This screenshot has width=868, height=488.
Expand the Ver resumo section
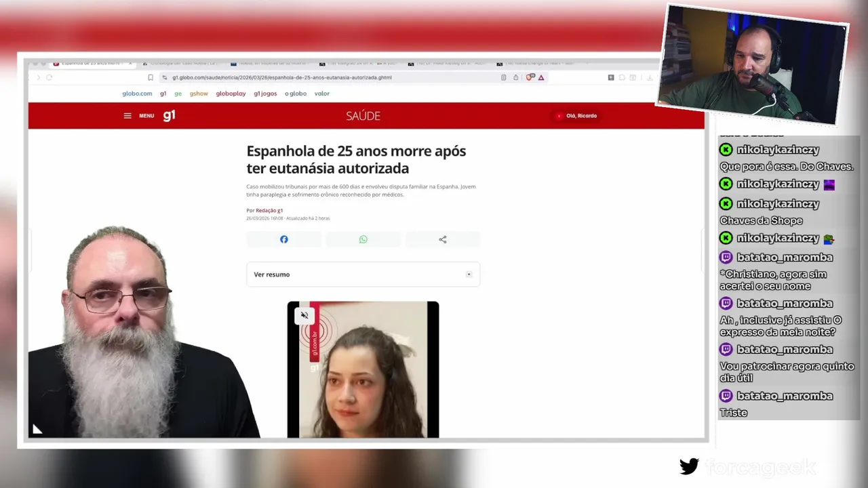[x=363, y=274]
